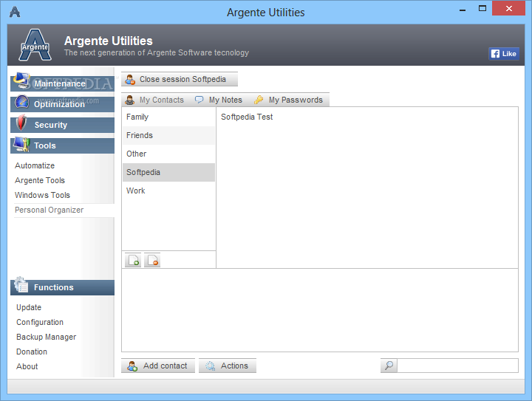Collapse the Tools section
Image resolution: width=532 pixels, height=401 pixels.
[x=62, y=145]
